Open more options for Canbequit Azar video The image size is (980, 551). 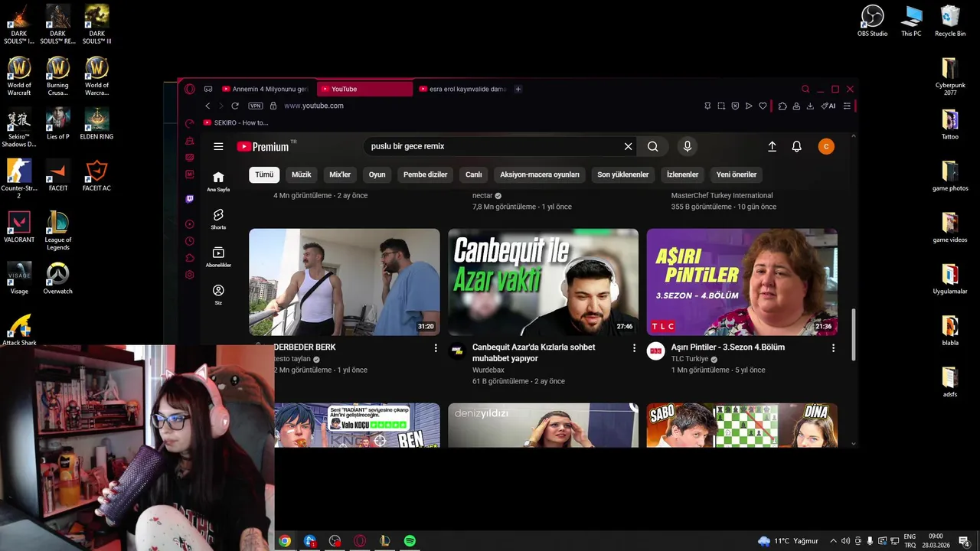click(634, 347)
